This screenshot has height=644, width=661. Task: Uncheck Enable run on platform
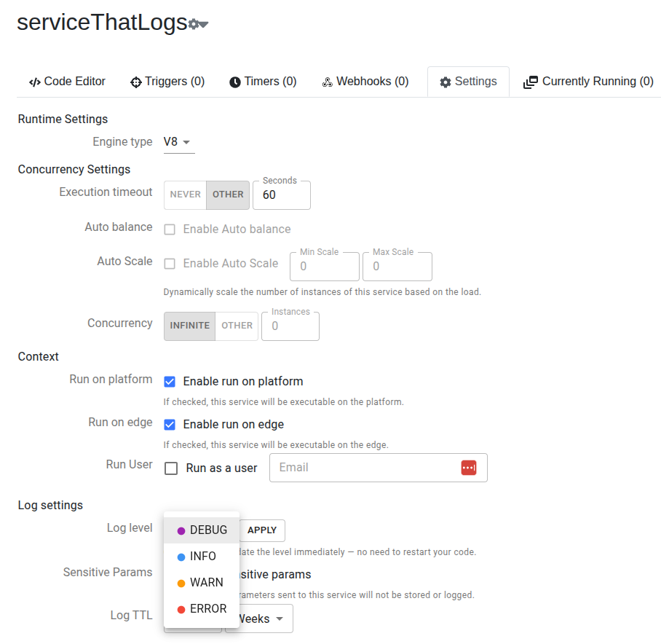click(170, 382)
